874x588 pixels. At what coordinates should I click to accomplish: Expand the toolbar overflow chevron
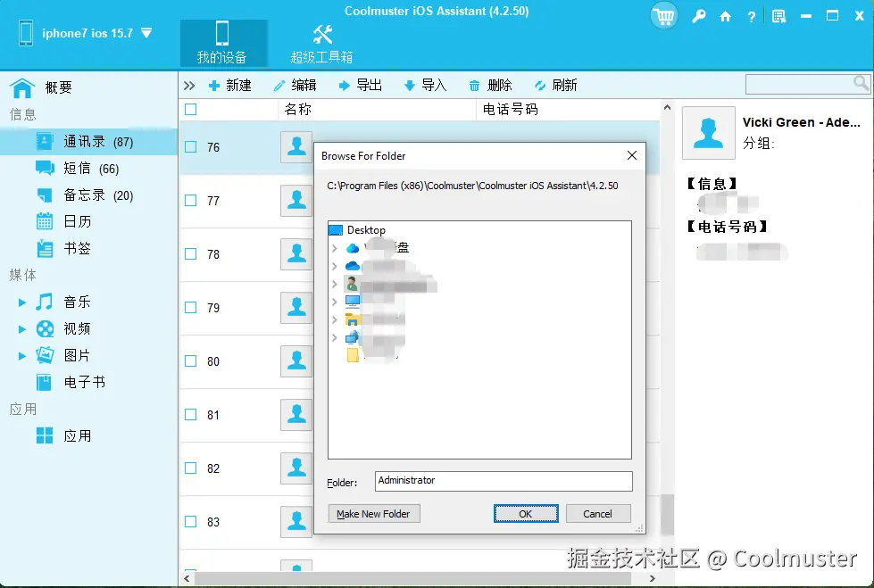tap(189, 85)
